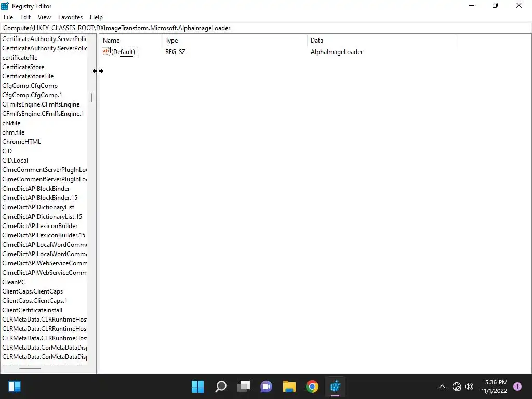Open the Favorites menu
Image resolution: width=532 pixels, height=399 pixels.
tap(70, 17)
